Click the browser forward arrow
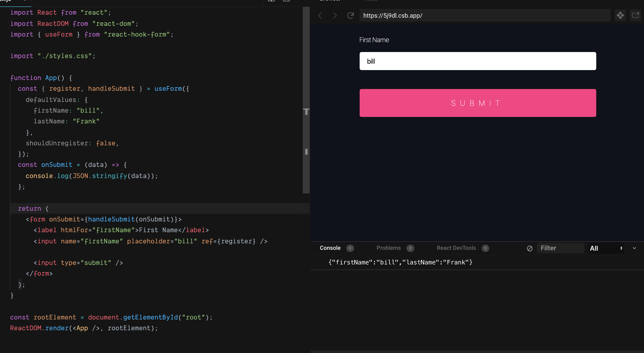The image size is (644, 353). (x=335, y=15)
